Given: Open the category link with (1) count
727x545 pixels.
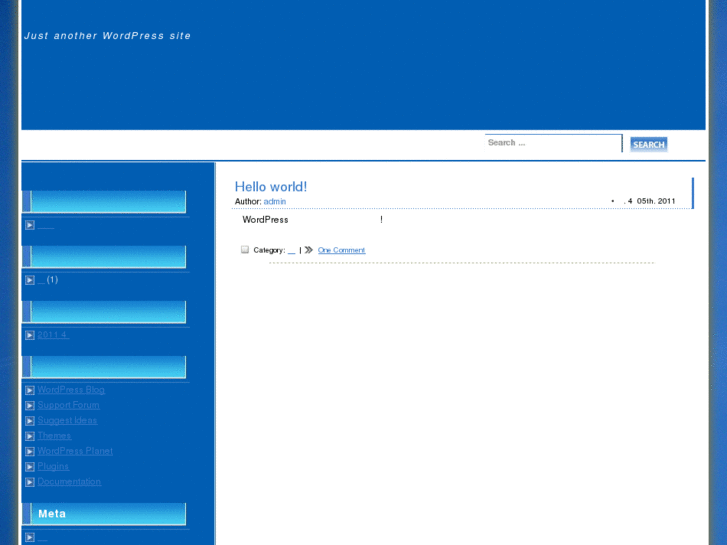Looking at the screenshot, I should 41,280.
